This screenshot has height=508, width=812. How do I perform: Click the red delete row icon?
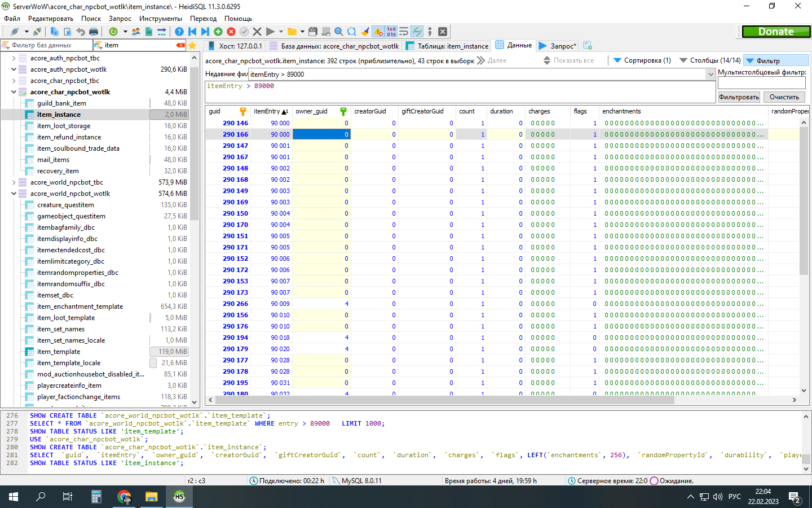231,32
